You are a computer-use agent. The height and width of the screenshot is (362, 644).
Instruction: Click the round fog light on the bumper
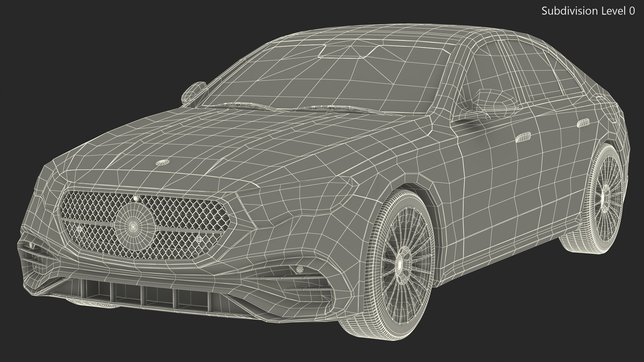pos(299,269)
